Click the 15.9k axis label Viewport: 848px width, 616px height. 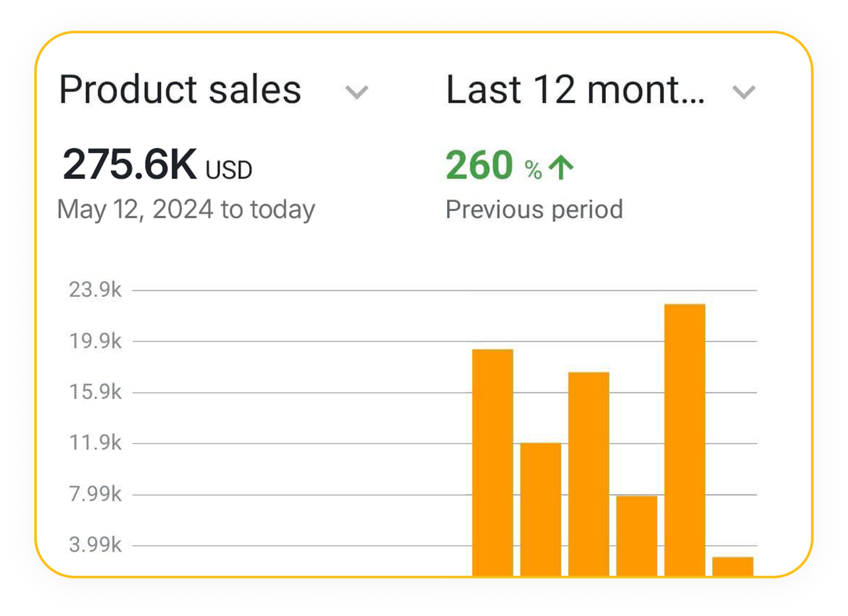[95, 392]
